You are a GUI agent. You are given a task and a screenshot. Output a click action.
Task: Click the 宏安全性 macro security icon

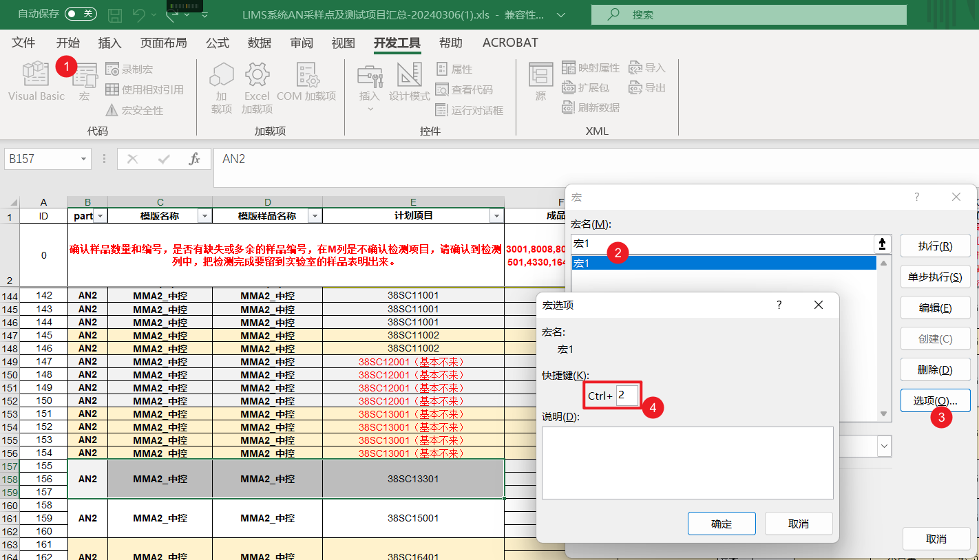click(135, 110)
